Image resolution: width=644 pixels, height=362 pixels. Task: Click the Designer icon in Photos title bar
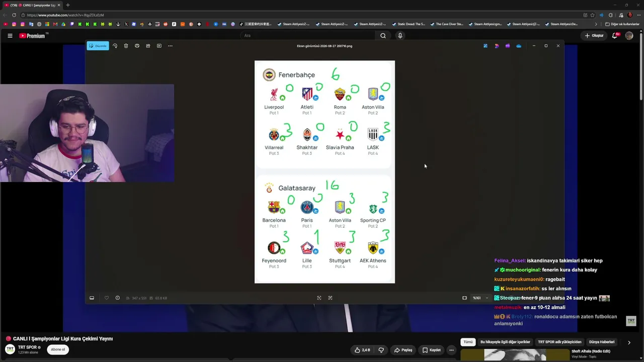pos(497,46)
